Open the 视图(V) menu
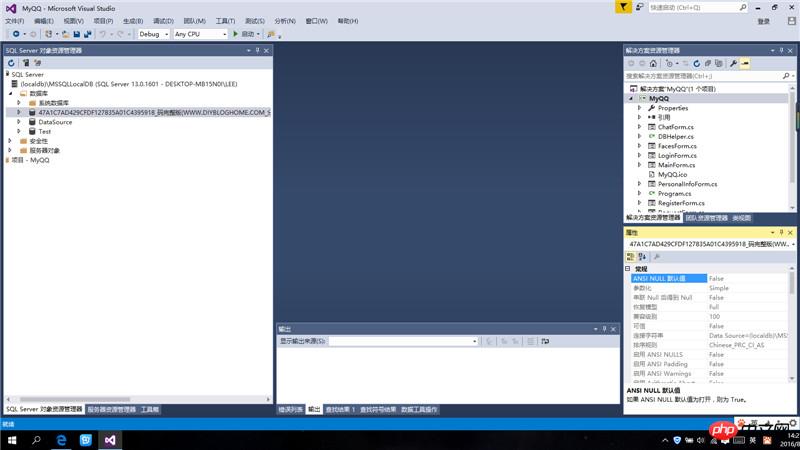 [73, 21]
